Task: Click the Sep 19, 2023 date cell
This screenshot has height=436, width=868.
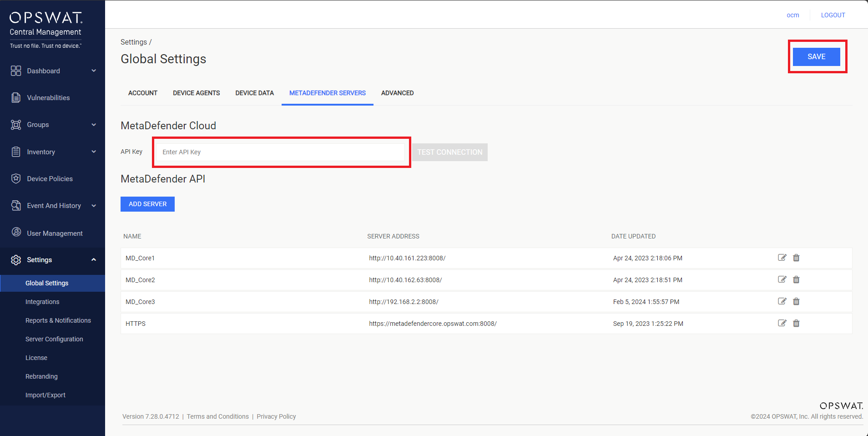Action: 648,324
